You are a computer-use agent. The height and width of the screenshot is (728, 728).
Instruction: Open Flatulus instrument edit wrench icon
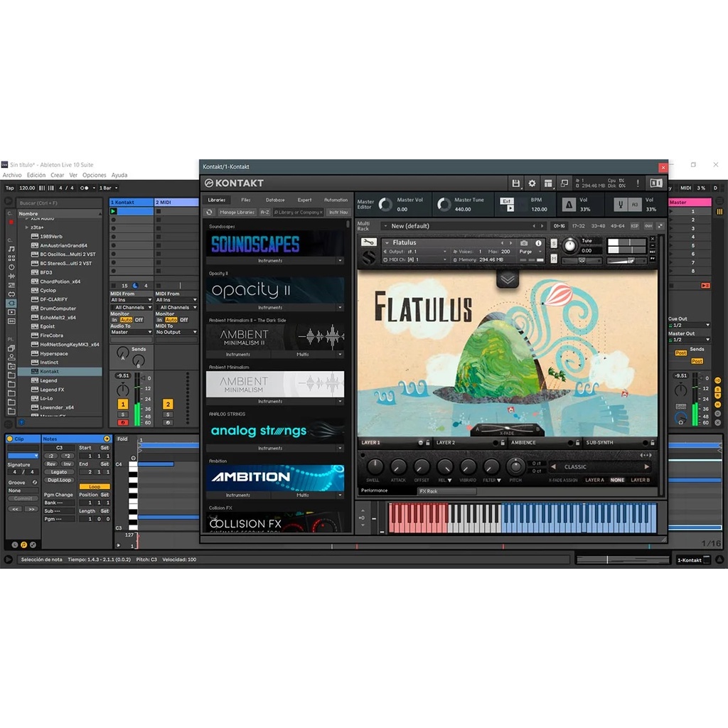point(369,242)
